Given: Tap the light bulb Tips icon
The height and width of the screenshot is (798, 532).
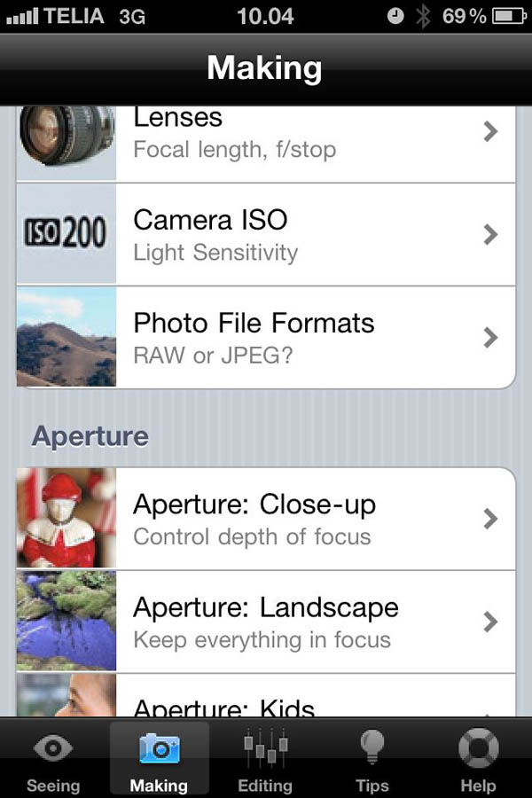Looking at the screenshot, I should click(x=372, y=749).
